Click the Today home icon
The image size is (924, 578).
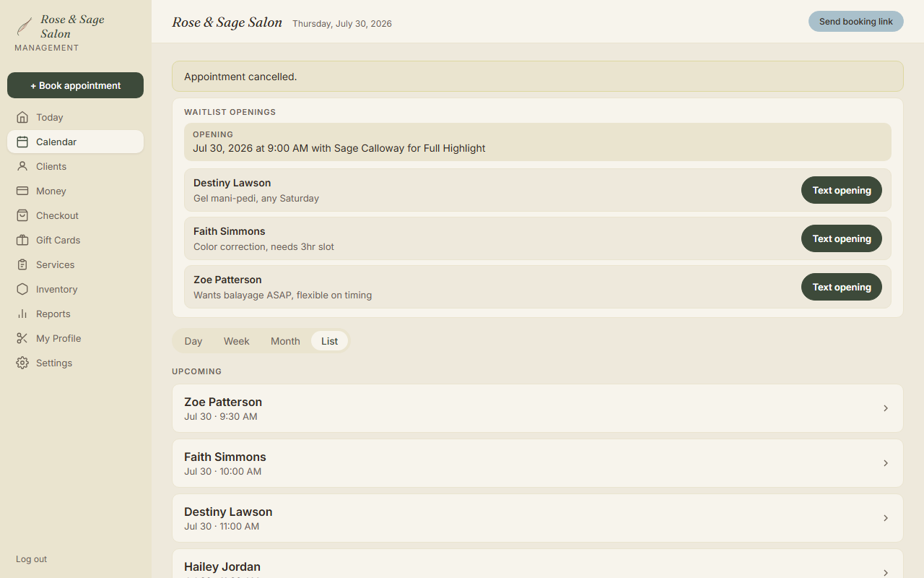pos(22,117)
